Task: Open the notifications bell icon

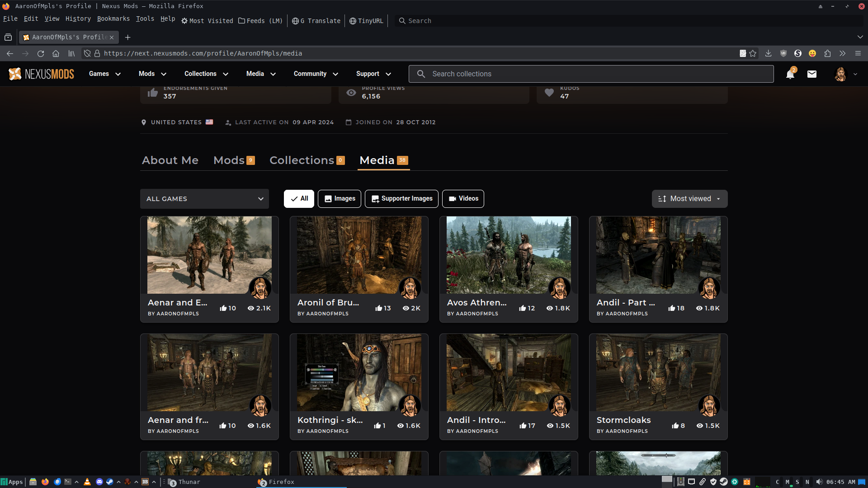Action: pyautogui.click(x=790, y=74)
